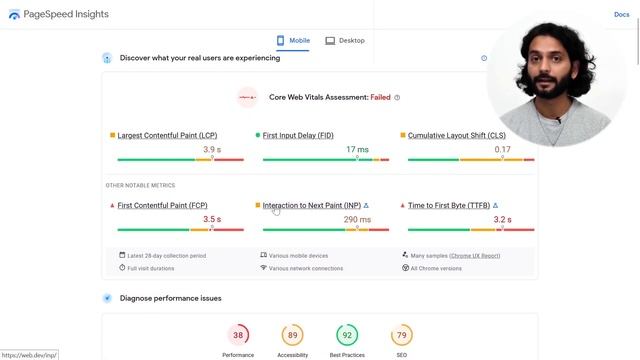Click the 3.9 s LCP value

[x=212, y=149]
